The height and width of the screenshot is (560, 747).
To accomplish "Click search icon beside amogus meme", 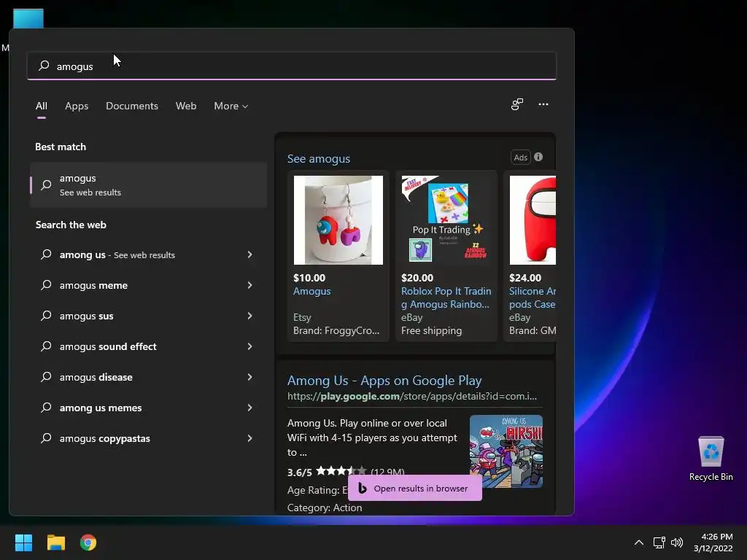I will click(x=46, y=285).
